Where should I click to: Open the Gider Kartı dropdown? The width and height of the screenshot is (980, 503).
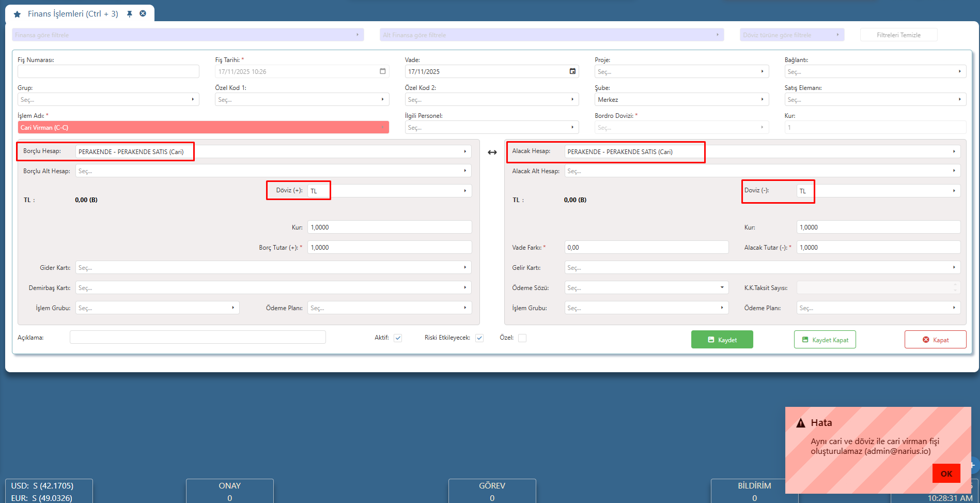(x=273, y=267)
